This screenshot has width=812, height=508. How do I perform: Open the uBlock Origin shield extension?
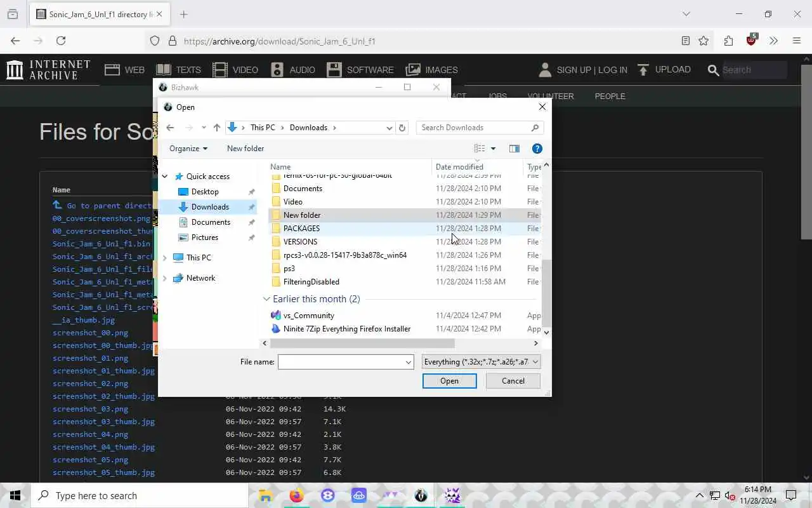[752, 39]
